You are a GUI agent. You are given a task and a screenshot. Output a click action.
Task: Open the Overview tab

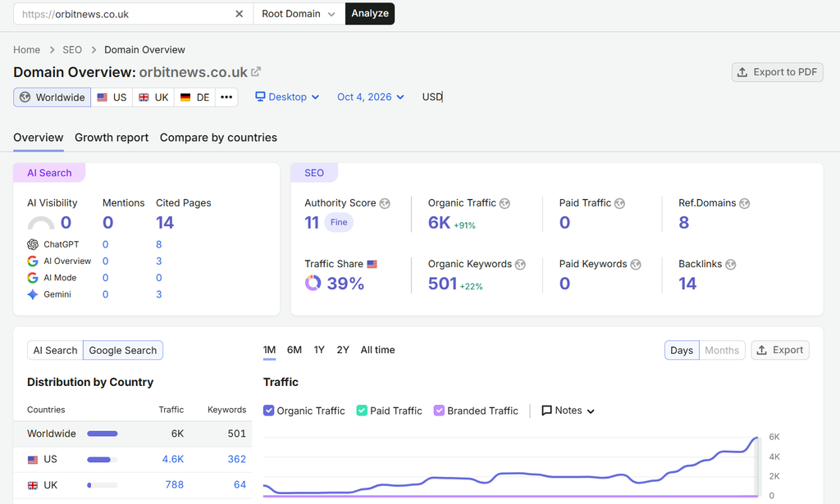tap(38, 138)
